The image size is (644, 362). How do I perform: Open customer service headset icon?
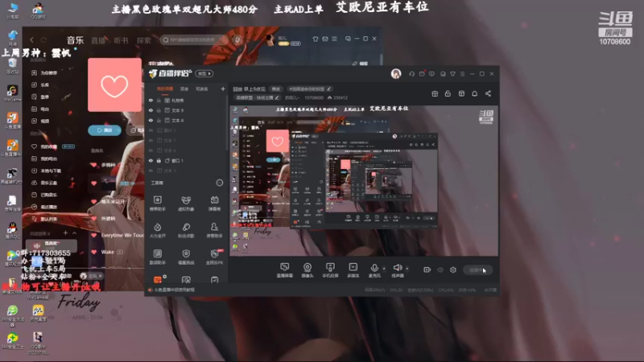coord(411,74)
